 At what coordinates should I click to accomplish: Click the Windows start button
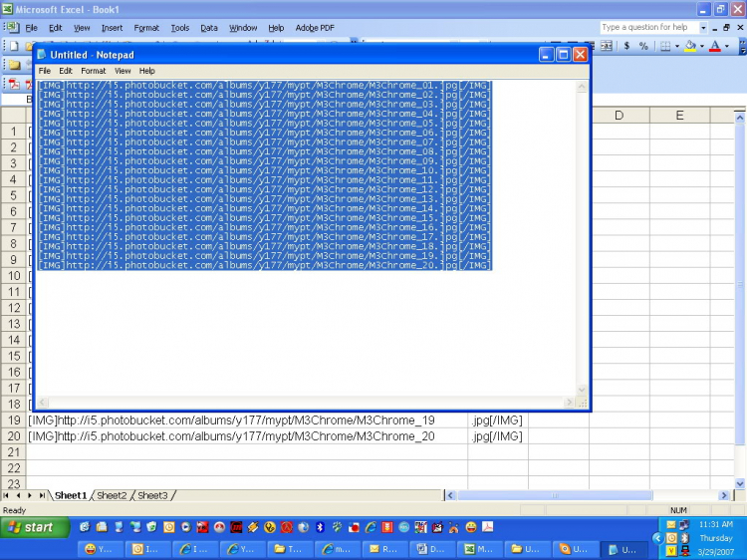click(x=34, y=527)
